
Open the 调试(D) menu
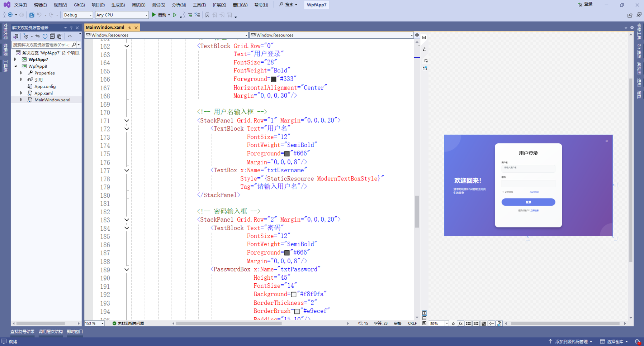click(138, 5)
